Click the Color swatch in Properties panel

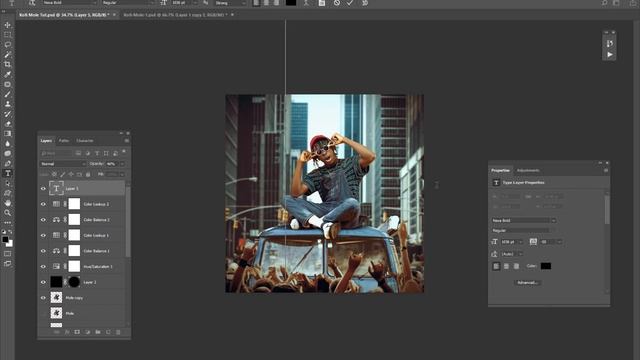[546, 266]
